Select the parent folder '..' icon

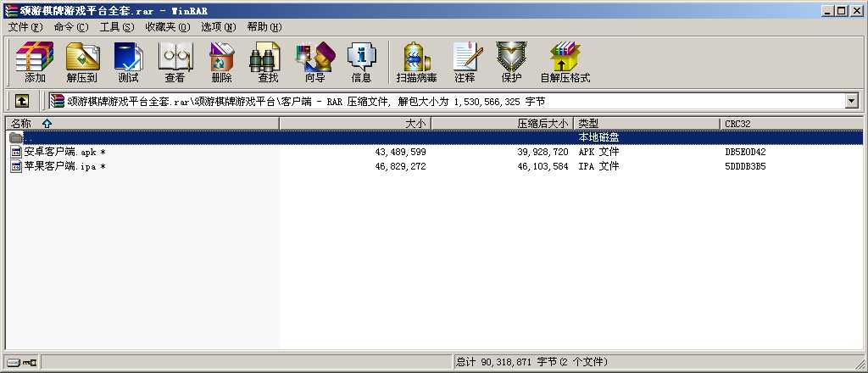pos(16,137)
